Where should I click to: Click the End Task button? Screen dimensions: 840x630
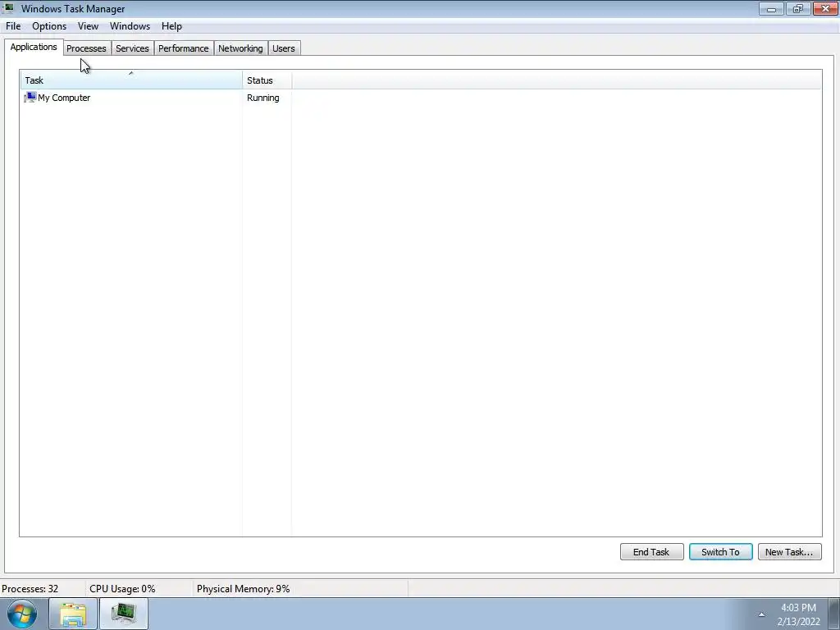651,552
